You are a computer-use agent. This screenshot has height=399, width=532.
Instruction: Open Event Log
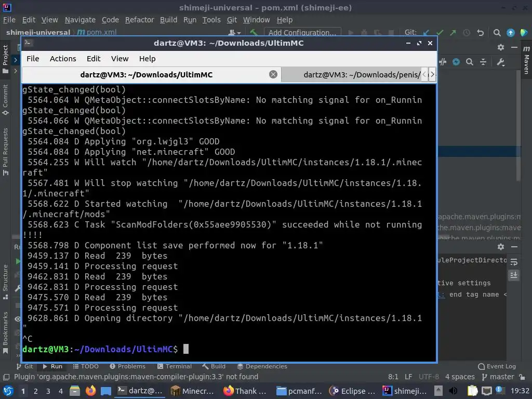click(497, 366)
